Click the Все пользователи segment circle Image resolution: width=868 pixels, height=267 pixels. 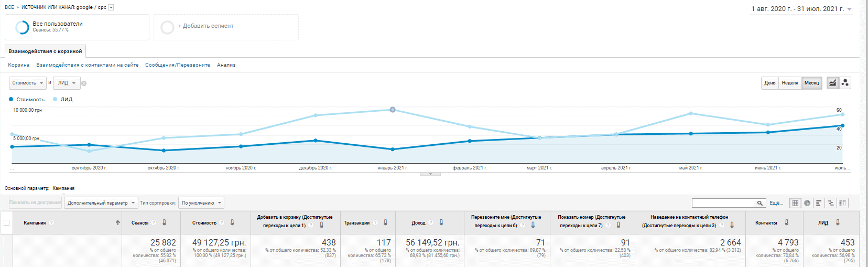22,27
